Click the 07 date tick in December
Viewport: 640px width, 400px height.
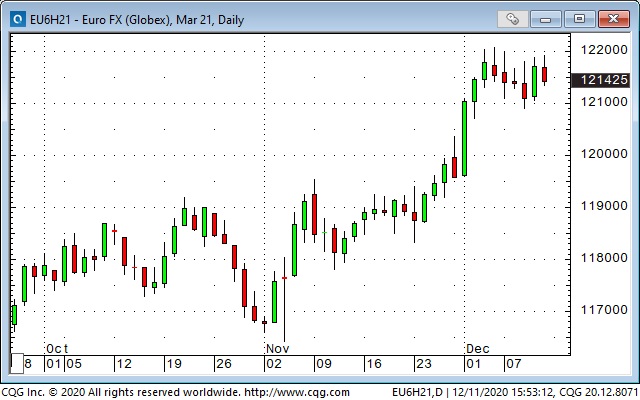tap(513, 364)
